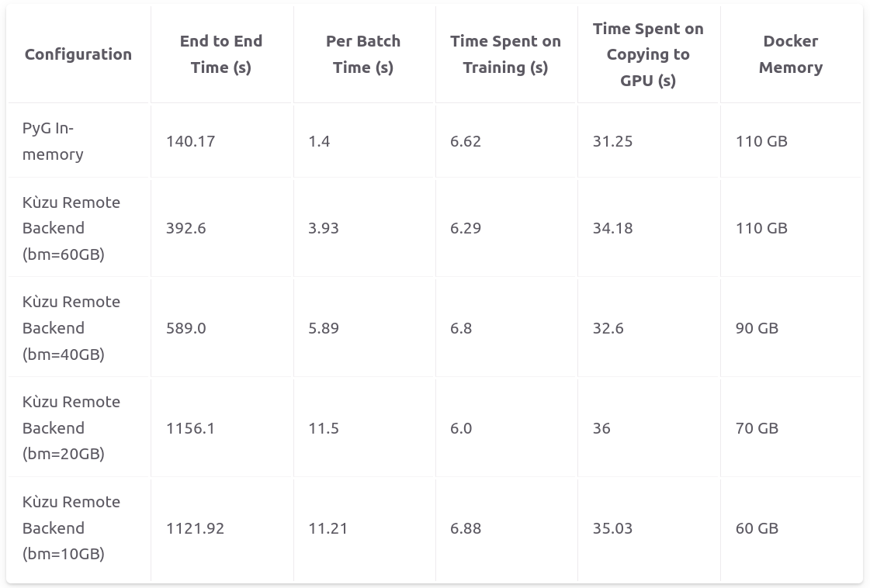Click the 90 GB Docker memory value
The height and width of the screenshot is (588, 870).
tap(757, 328)
